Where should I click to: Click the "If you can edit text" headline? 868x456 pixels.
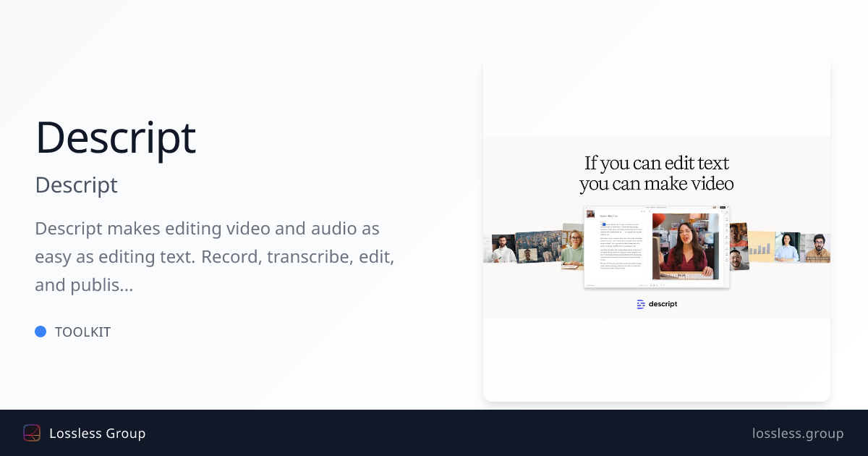657,173
